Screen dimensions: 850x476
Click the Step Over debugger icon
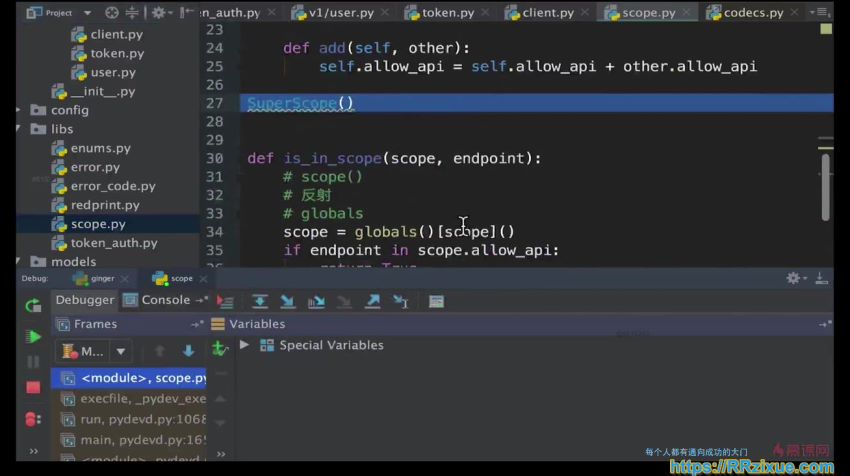pyautogui.click(x=259, y=301)
